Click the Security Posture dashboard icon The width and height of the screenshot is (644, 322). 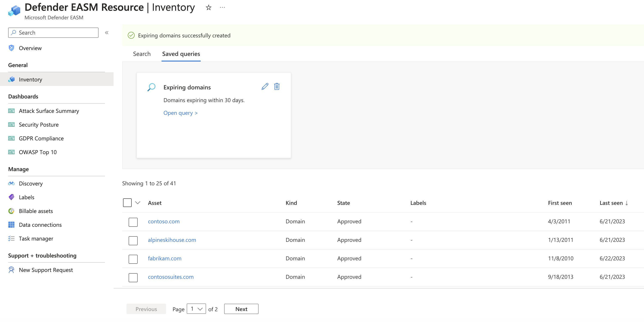tap(11, 124)
